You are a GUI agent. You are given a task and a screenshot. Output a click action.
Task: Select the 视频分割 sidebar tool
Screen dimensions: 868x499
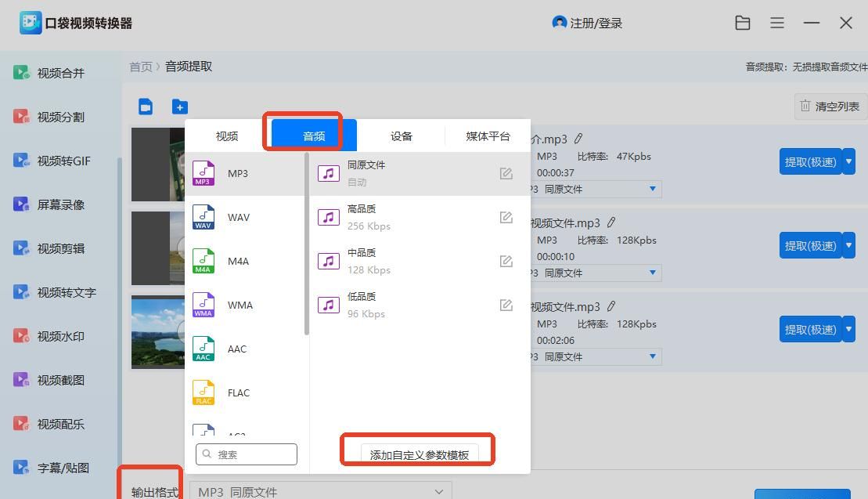point(60,116)
